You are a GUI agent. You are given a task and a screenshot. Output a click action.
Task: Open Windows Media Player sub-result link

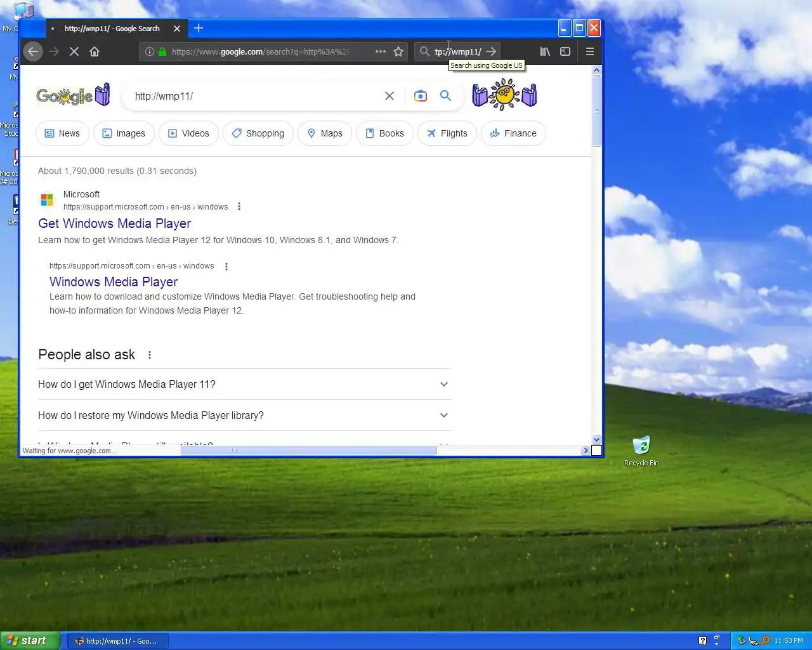[x=114, y=282]
